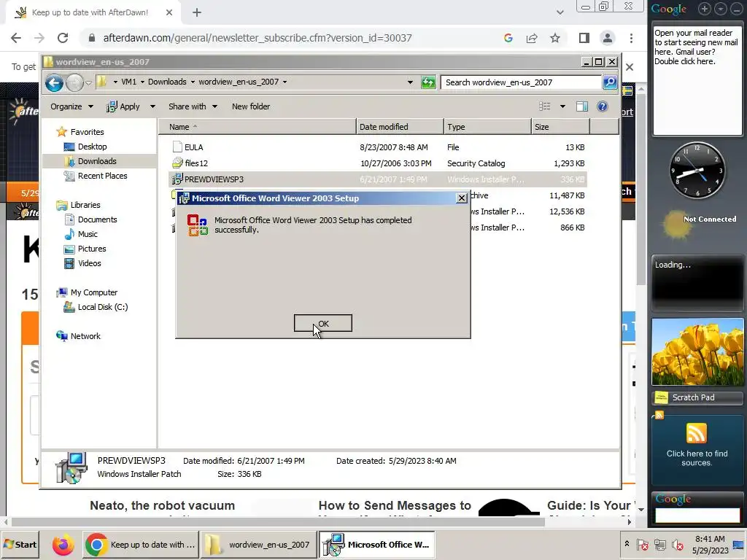Open Downloads in navigation pane

97,161
